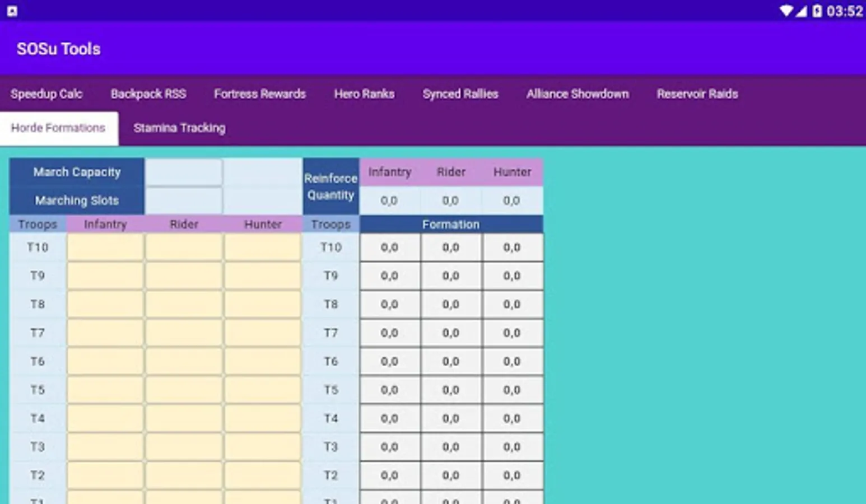This screenshot has width=866, height=504.
Task: Select the T8 Hunter troop input cell
Action: pyautogui.click(x=262, y=304)
